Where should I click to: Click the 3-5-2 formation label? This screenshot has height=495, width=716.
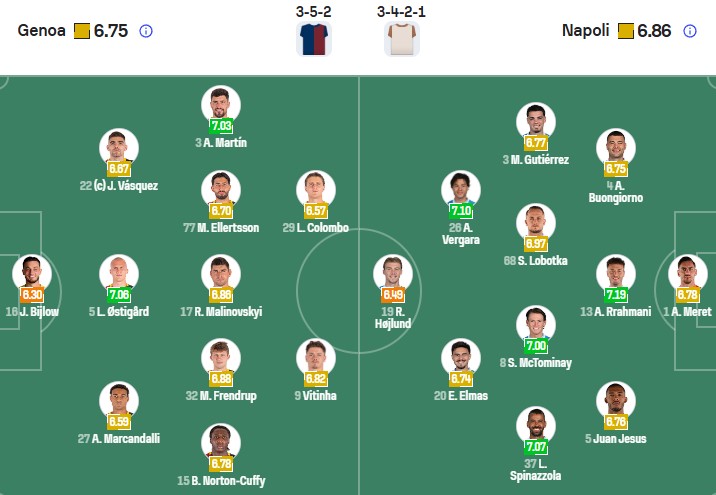click(x=314, y=12)
